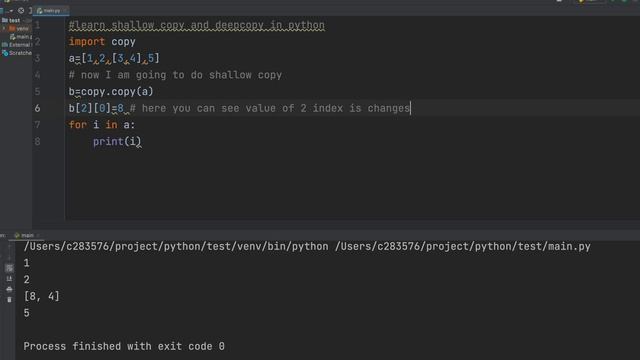Click the 'here you can see value' comment
The image size is (640, 360).
[x=270, y=109]
